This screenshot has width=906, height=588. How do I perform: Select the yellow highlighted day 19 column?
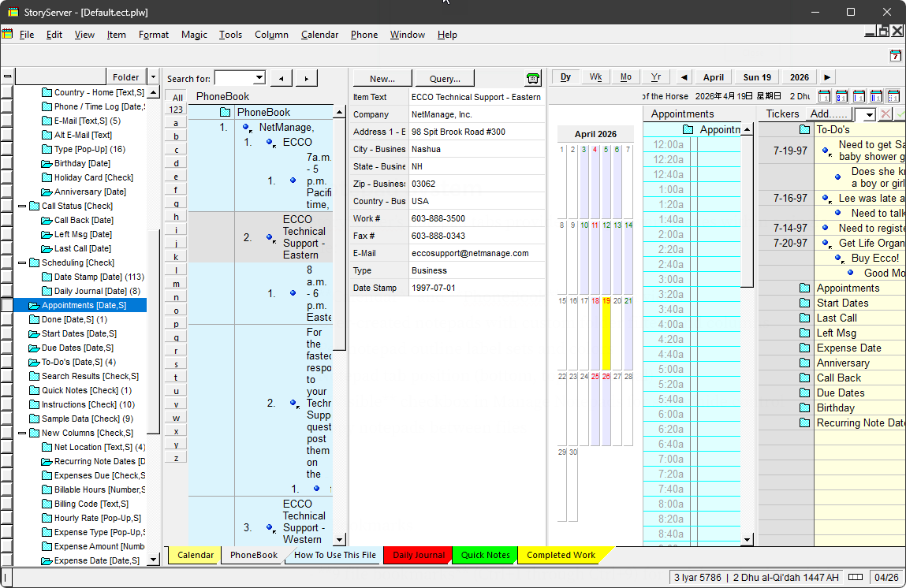click(606, 334)
